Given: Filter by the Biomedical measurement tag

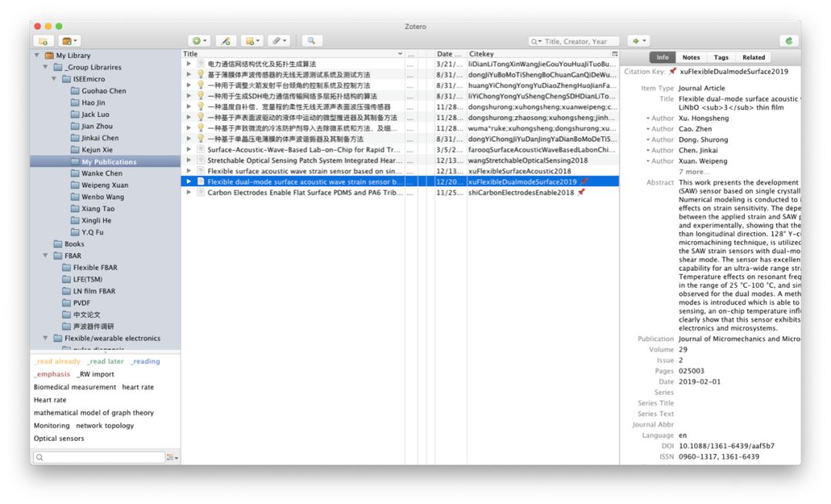Looking at the screenshot, I should 75,387.
